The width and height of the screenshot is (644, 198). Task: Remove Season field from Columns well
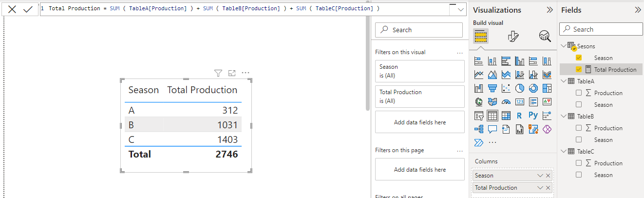coord(548,176)
